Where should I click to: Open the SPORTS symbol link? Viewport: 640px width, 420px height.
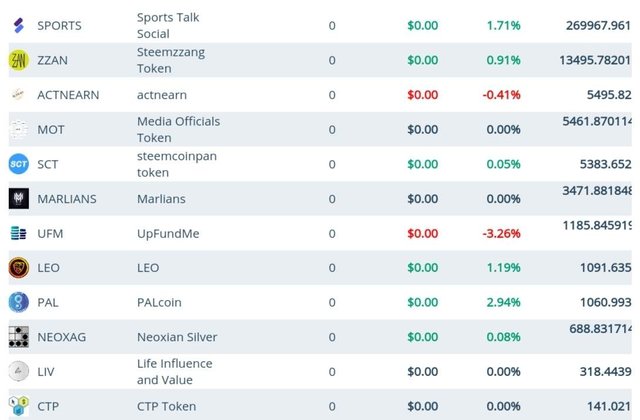pos(59,26)
